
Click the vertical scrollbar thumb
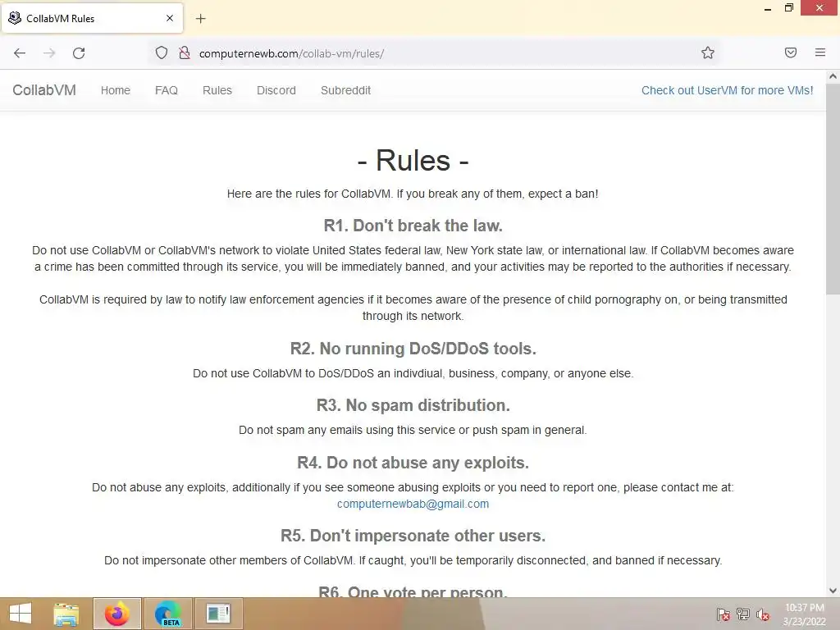[x=833, y=189]
